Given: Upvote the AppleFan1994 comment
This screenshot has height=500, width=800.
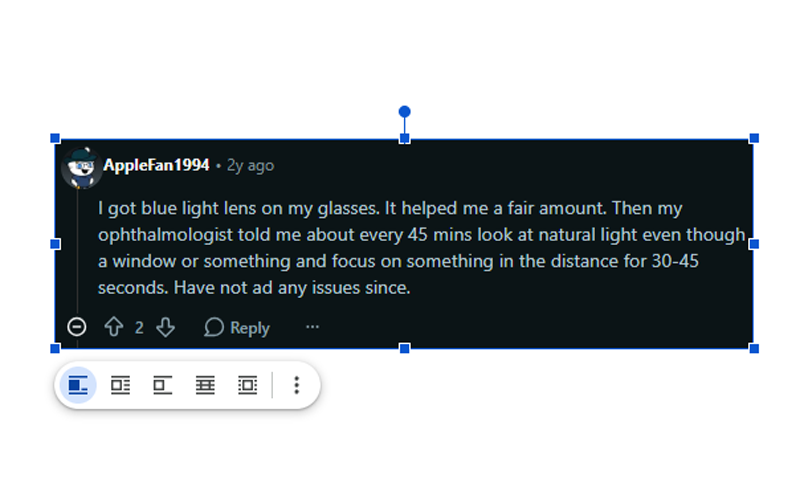Looking at the screenshot, I should click(113, 327).
